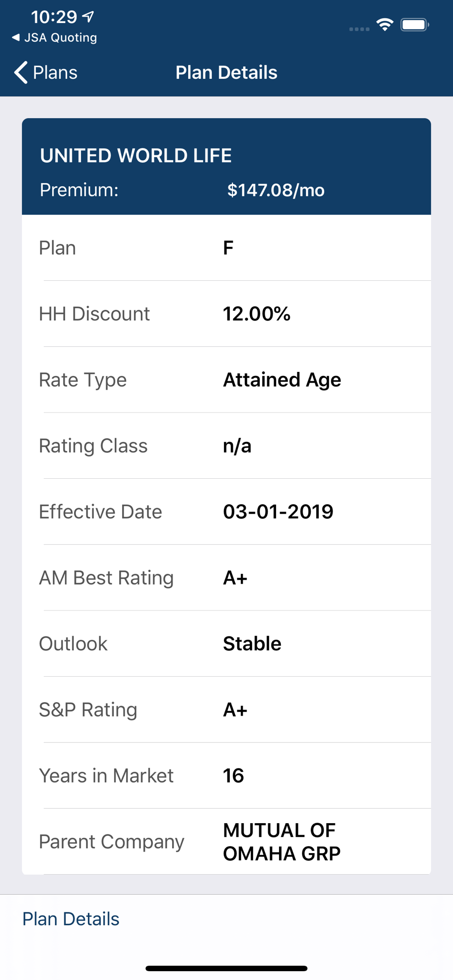This screenshot has width=453, height=980.
Task: Tap the Parent Company Mutual of Omaha row
Action: [226, 842]
